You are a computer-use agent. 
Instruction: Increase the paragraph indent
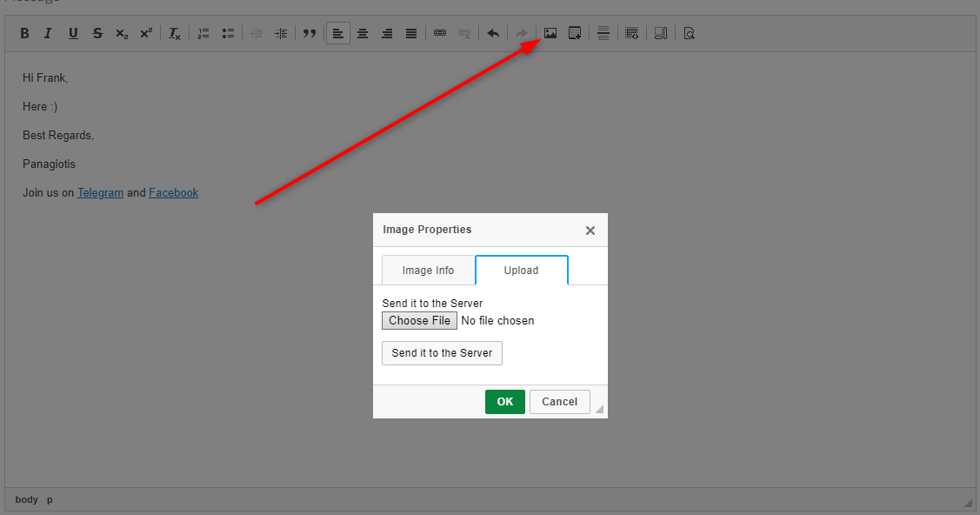(x=281, y=33)
